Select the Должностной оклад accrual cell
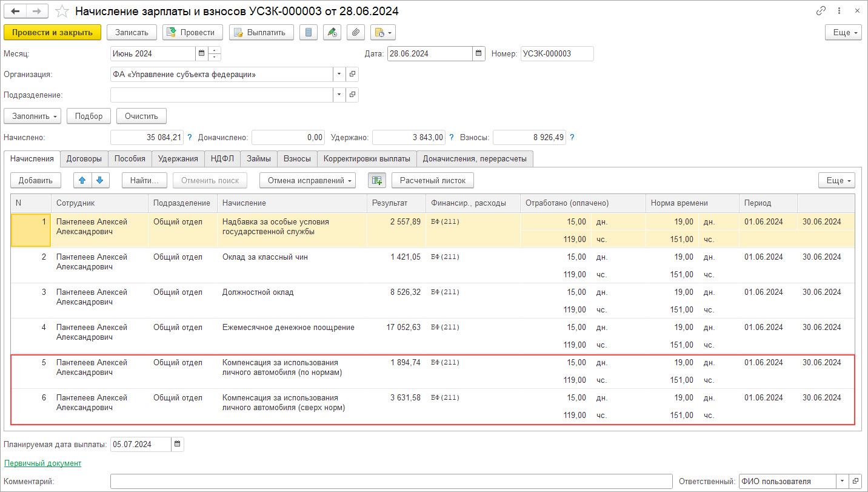 point(292,301)
